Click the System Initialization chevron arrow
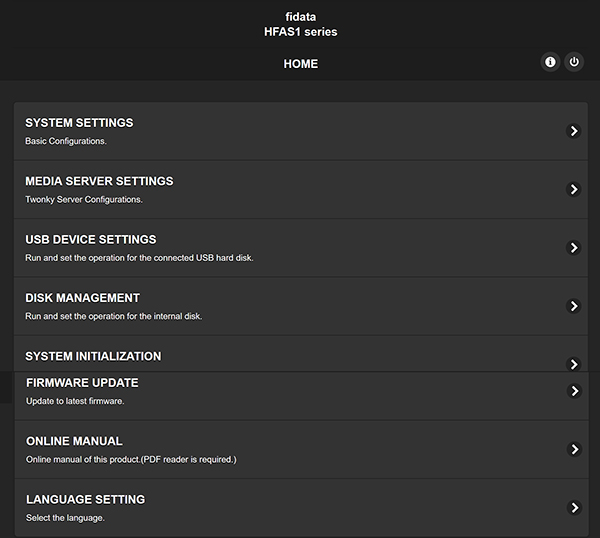Image resolution: width=600 pixels, height=538 pixels. pyautogui.click(x=574, y=364)
